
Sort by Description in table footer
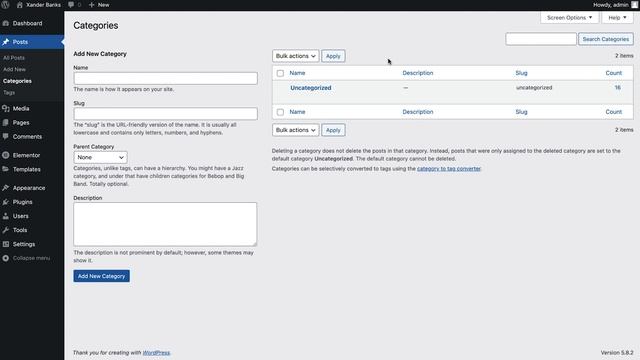418,112
